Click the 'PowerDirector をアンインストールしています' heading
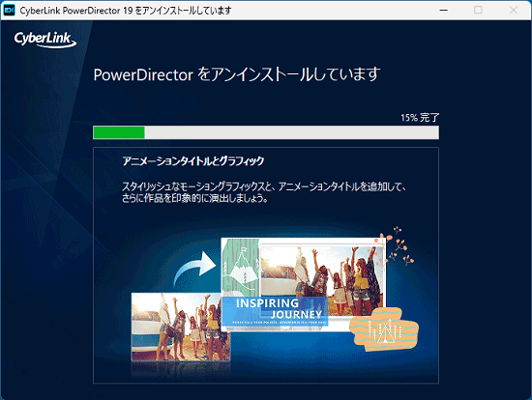 pos(237,74)
